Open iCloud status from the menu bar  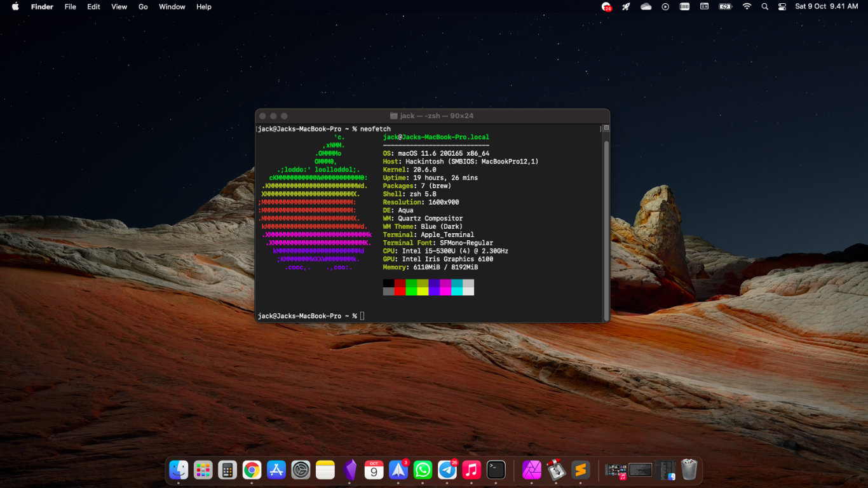pyautogui.click(x=646, y=6)
